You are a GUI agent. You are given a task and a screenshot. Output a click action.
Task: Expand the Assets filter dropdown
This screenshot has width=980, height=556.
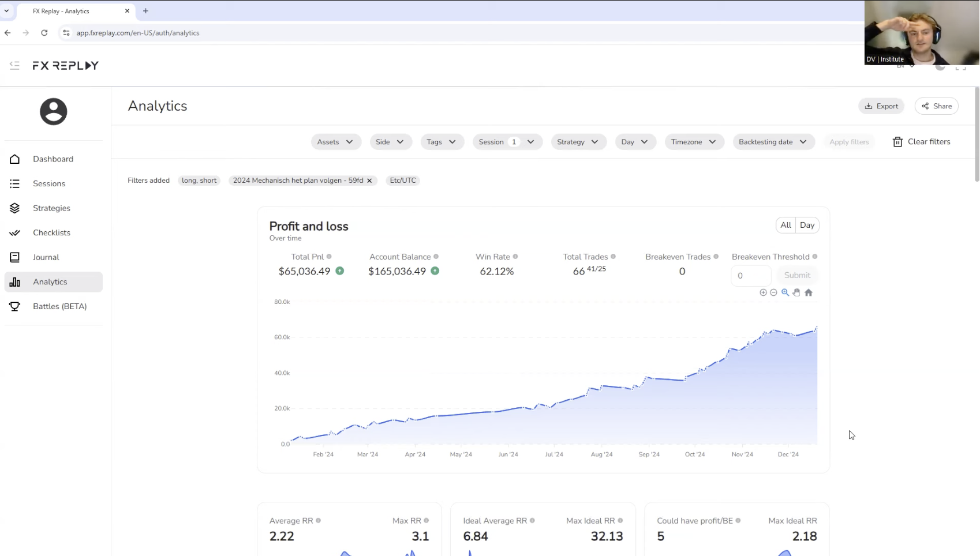(x=335, y=142)
